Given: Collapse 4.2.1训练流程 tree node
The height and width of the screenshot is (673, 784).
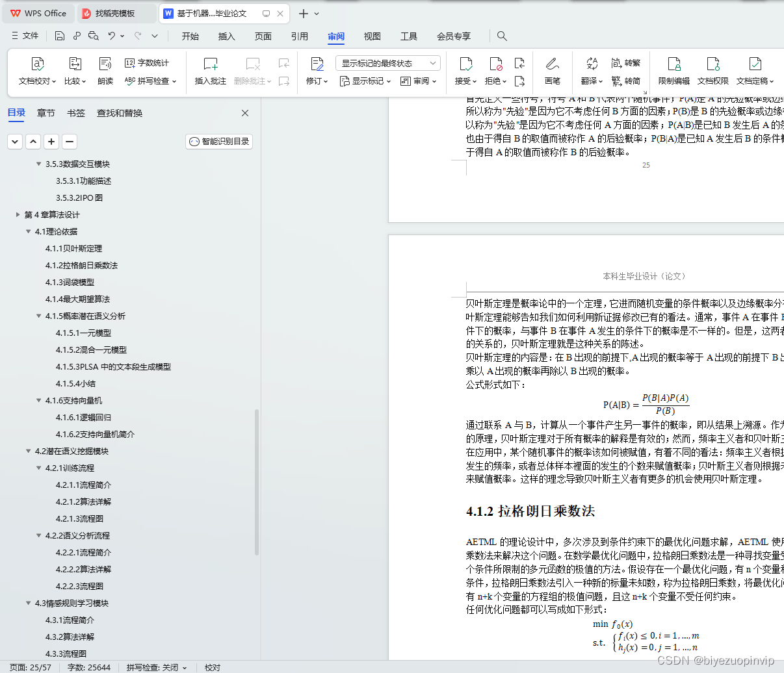Looking at the screenshot, I should pos(39,468).
